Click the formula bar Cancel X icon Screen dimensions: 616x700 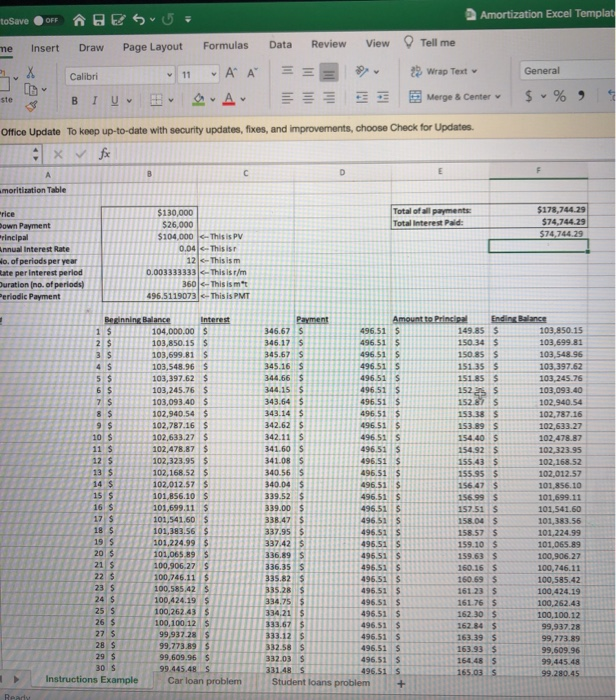pyautogui.click(x=58, y=154)
